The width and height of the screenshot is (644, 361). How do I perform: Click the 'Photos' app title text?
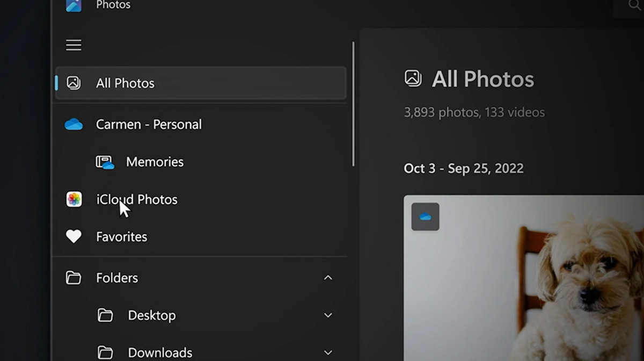pyautogui.click(x=113, y=5)
